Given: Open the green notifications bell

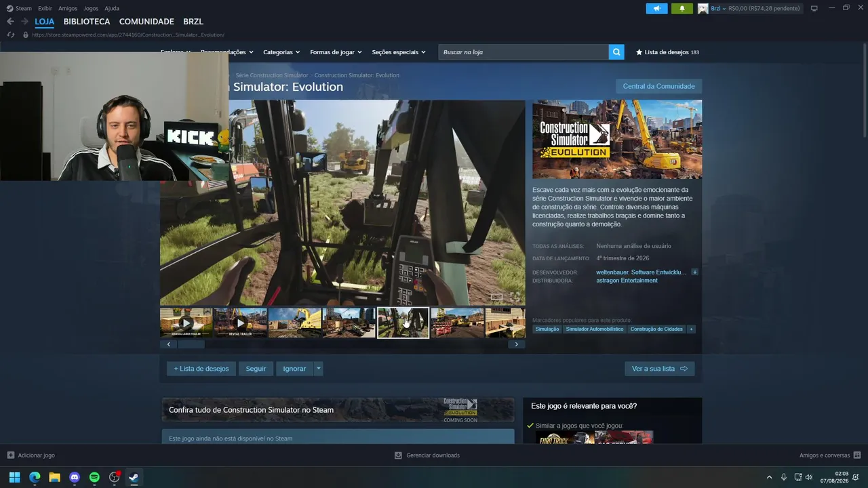Looking at the screenshot, I should click(x=682, y=8).
